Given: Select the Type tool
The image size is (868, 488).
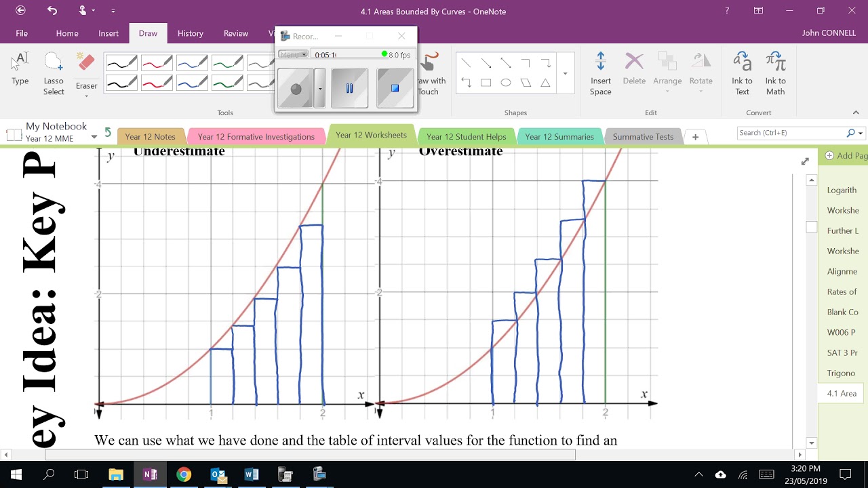Looking at the screenshot, I should (20, 69).
